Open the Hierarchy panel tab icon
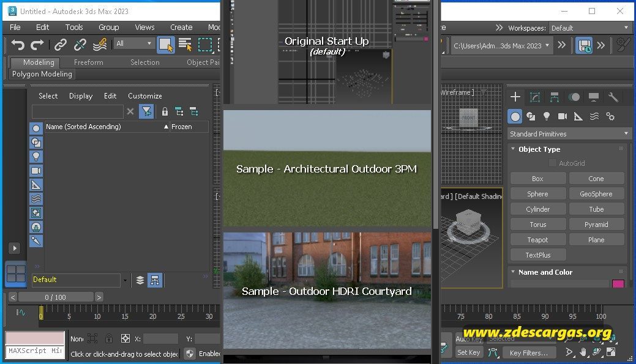This screenshot has width=636, height=364. pyautogui.click(x=555, y=97)
